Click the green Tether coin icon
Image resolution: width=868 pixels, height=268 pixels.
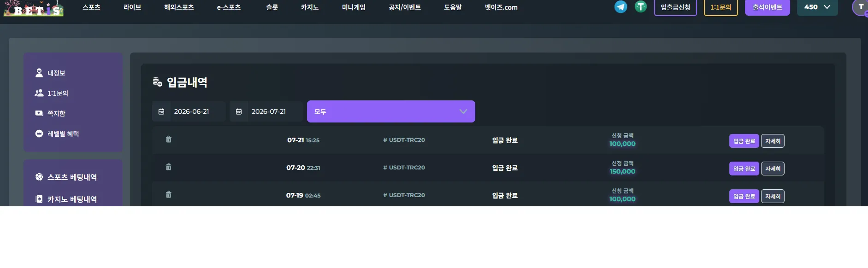pos(641,7)
